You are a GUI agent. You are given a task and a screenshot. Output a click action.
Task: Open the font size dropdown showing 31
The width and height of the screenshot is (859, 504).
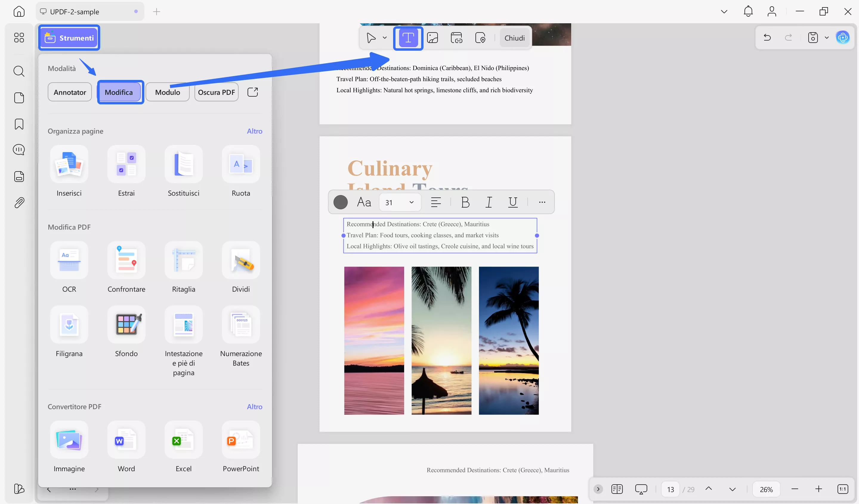pyautogui.click(x=399, y=202)
